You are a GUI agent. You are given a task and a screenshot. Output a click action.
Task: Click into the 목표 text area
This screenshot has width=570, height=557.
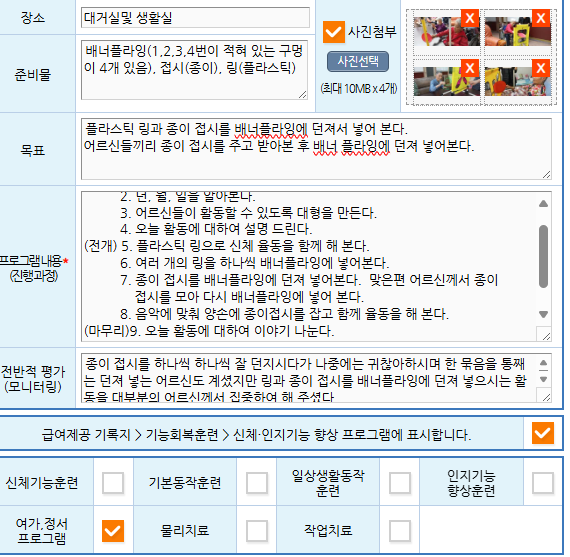click(x=316, y=149)
